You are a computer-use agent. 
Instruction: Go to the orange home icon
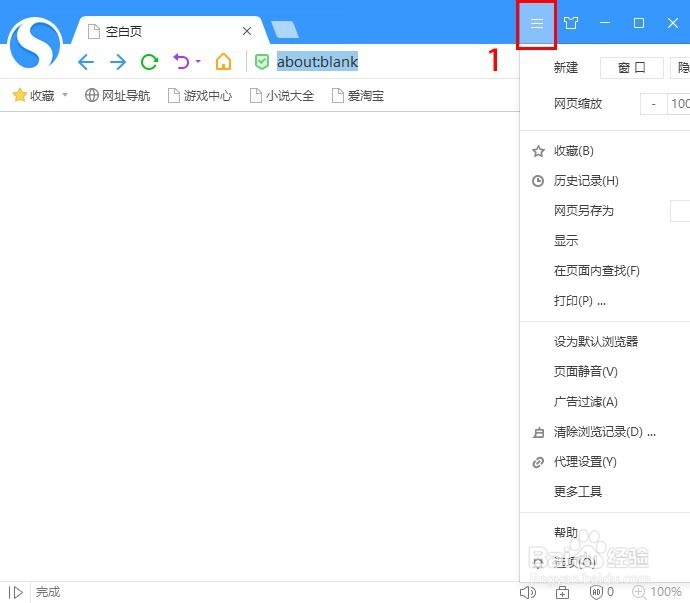(x=223, y=62)
